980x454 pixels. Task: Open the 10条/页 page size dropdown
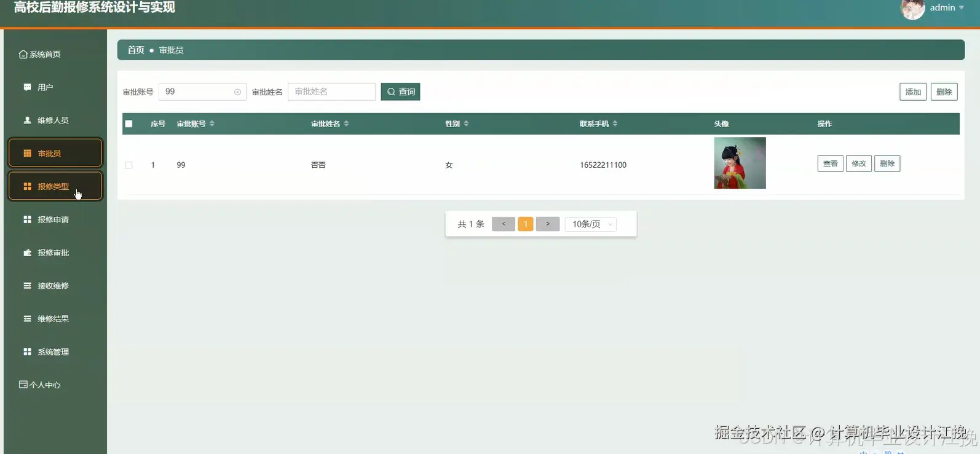point(591,224)
